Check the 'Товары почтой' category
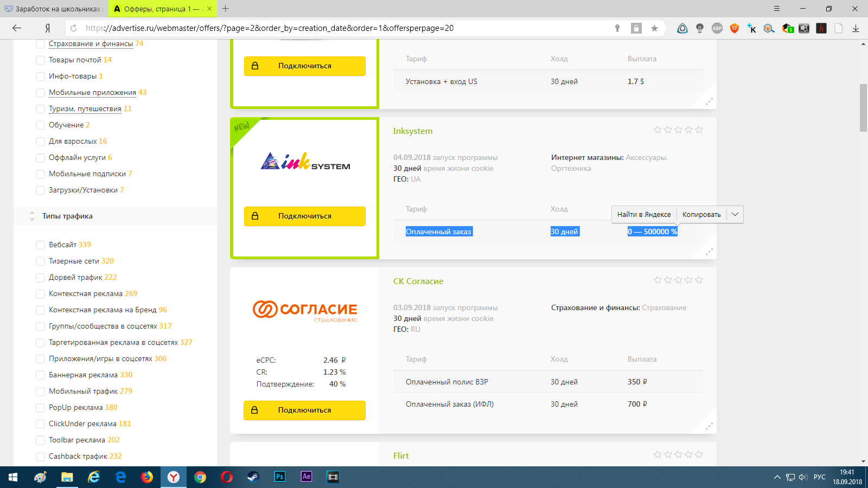This screenshot has height=488, width=868. [40, 60]
